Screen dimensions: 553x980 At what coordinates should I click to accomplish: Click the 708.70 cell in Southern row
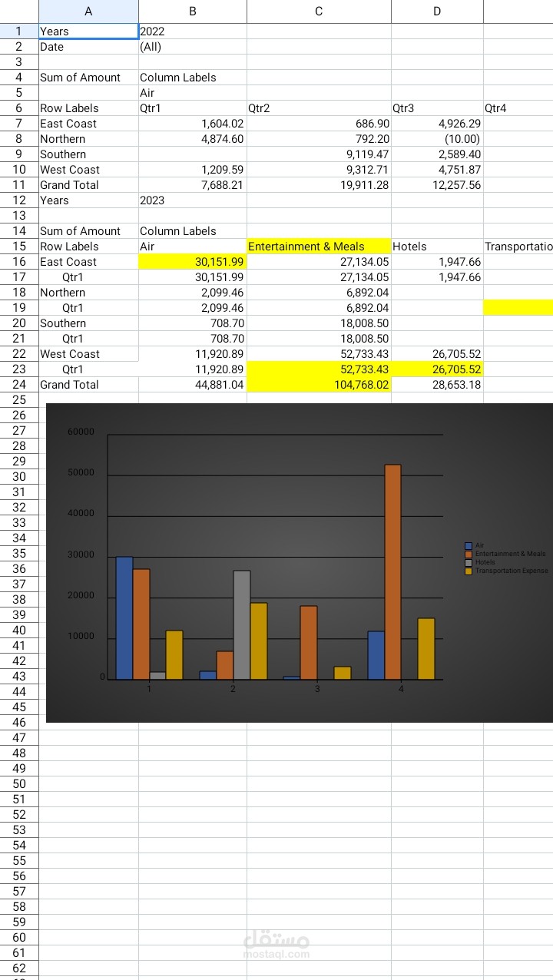(x=193, y=323)
